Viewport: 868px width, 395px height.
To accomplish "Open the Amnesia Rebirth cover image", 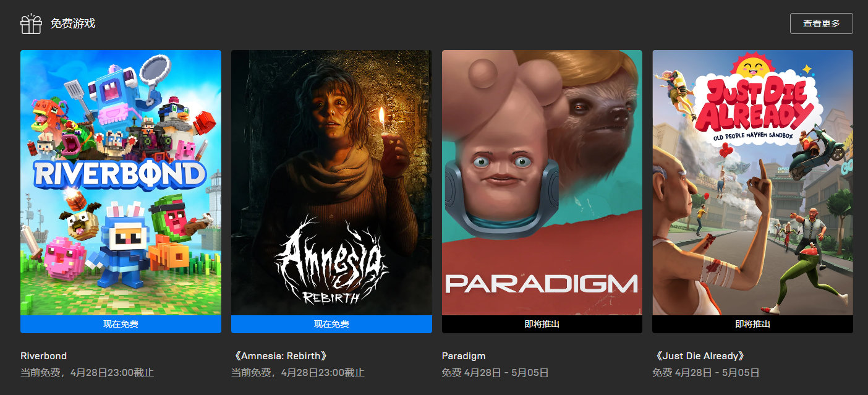I will tap(331, 182).
